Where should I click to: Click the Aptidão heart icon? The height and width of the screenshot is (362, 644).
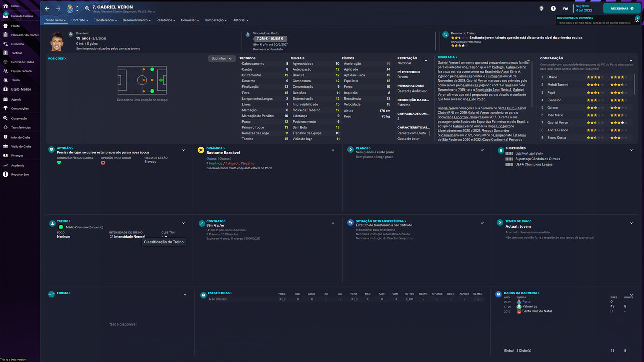pos(52,149)
